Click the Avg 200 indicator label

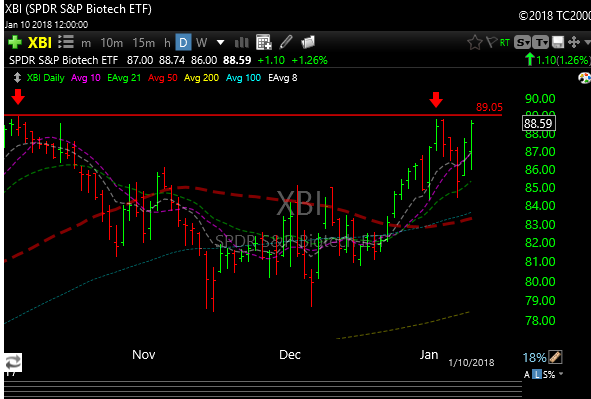[x=201, y=78]
